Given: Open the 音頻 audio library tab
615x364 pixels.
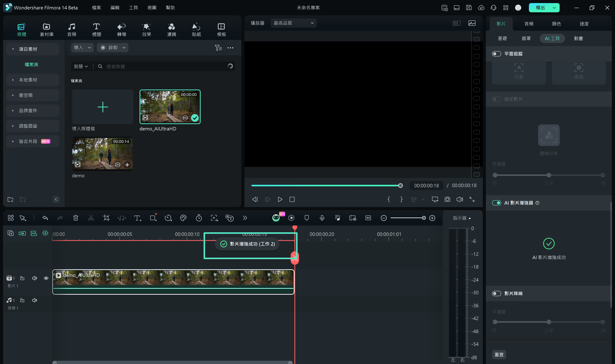Looking at the screenshot, I should (72, 29).
